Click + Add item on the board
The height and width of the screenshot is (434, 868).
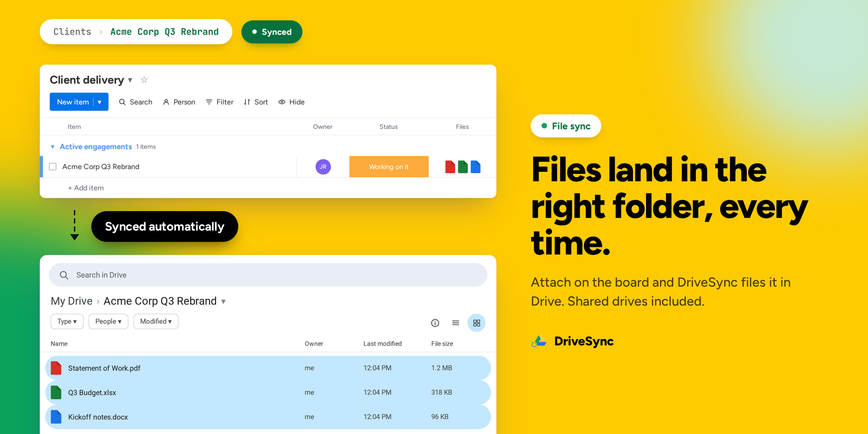(86, 188)
